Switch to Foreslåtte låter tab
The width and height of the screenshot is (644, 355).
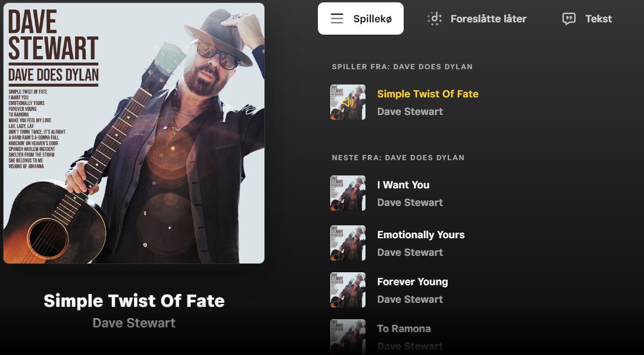[x=488, y=19]
